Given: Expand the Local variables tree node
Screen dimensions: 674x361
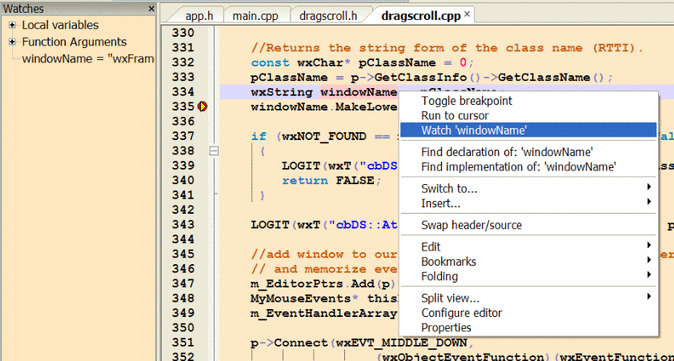Looking at the screenshot, I should tap(12, 25).
